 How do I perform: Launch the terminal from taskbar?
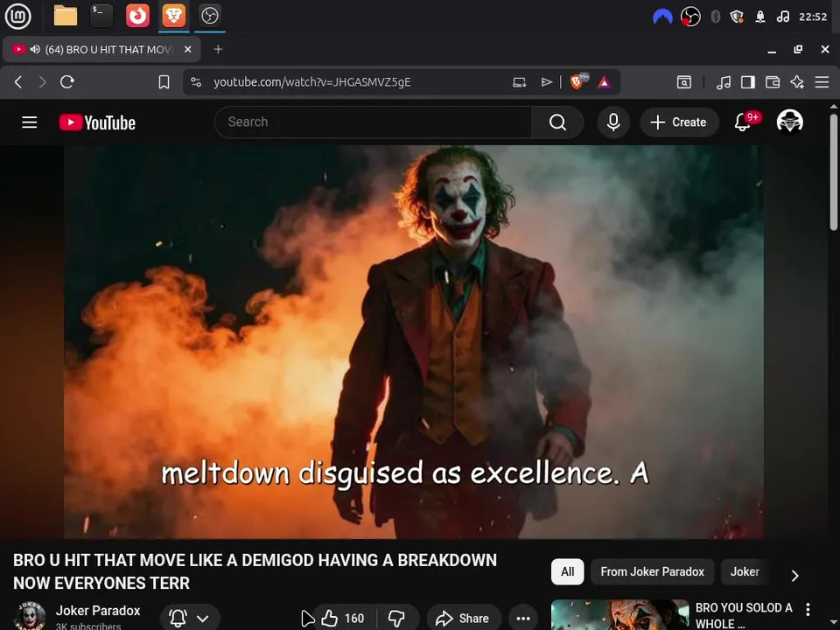point(101,16)
